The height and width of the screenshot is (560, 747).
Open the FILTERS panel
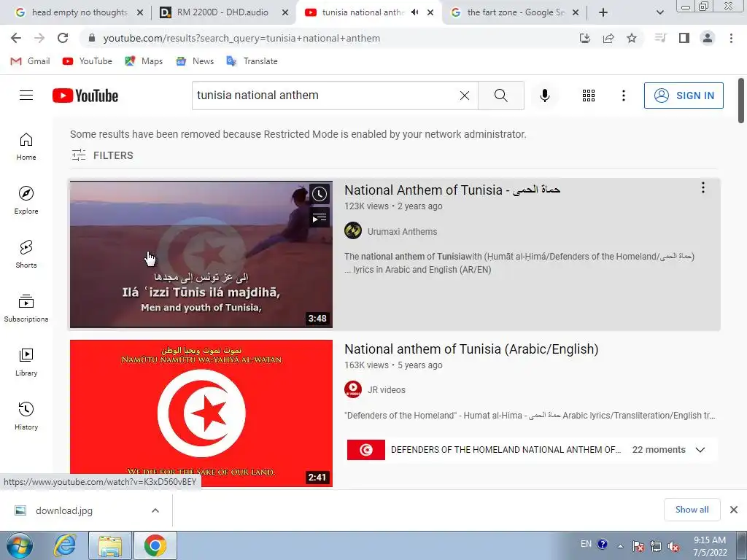(102, 155)
